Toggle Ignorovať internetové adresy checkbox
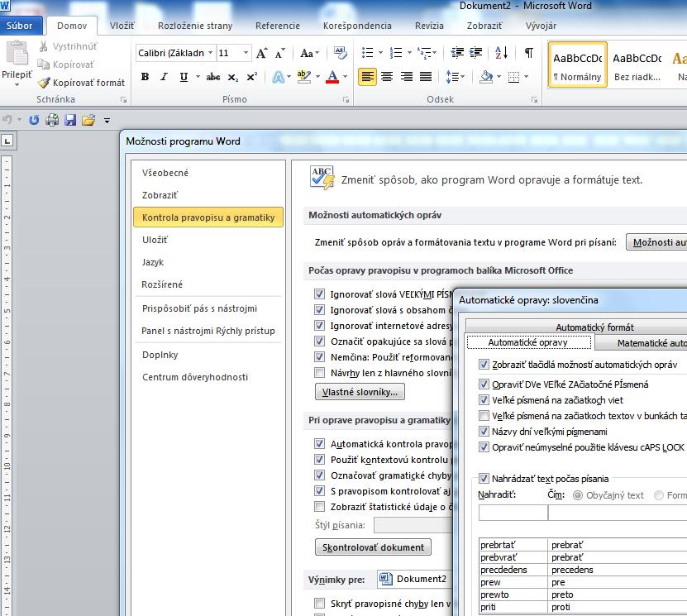Viewport: 687px width, 616px height. point(319,326)
